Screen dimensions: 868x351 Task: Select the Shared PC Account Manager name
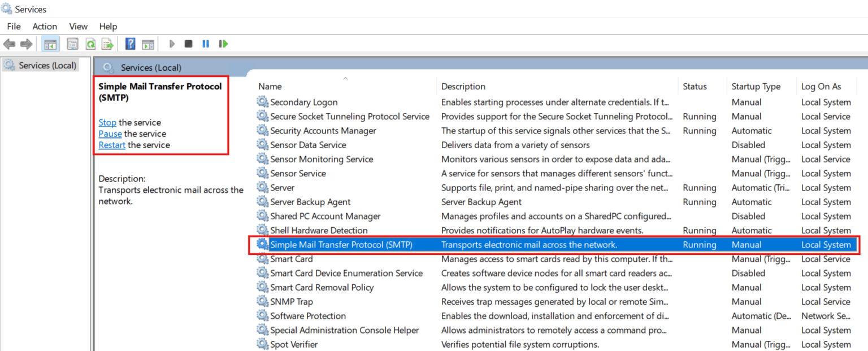point(325,216)
